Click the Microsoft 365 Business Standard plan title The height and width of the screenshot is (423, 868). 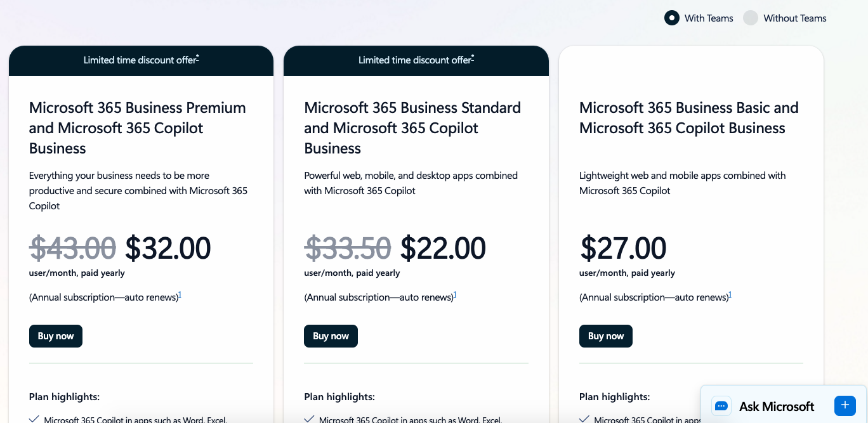point(412,127)
